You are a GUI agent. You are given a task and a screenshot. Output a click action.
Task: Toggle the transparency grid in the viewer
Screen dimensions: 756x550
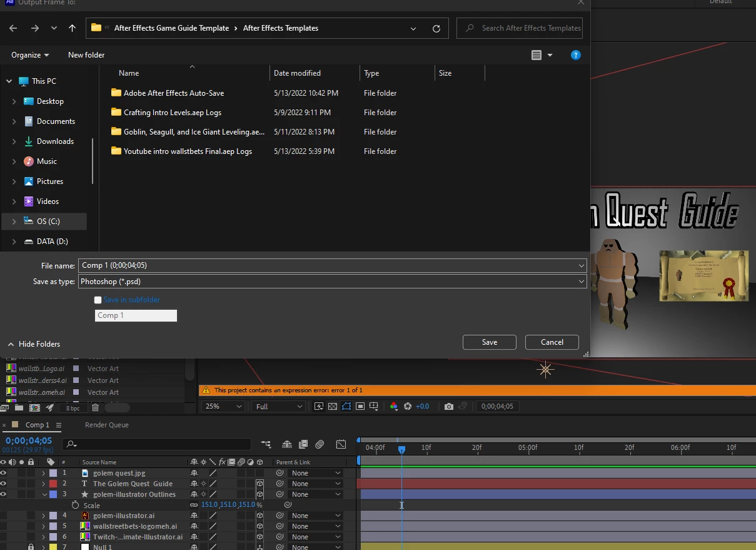point(333,406)
